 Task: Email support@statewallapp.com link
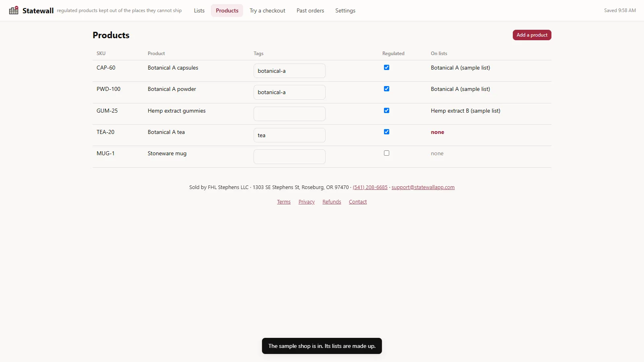tap(423, 187)
